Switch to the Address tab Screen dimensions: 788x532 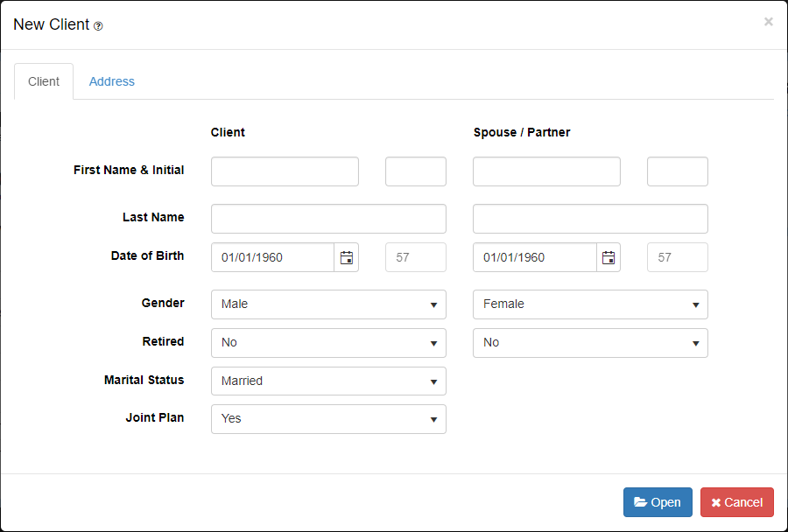(x=112, y=81)
